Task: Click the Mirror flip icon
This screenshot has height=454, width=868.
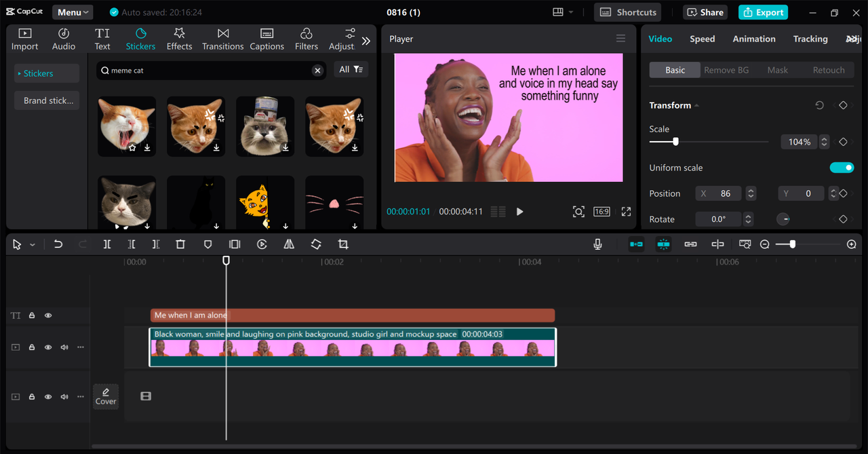Action: [289, 244]
